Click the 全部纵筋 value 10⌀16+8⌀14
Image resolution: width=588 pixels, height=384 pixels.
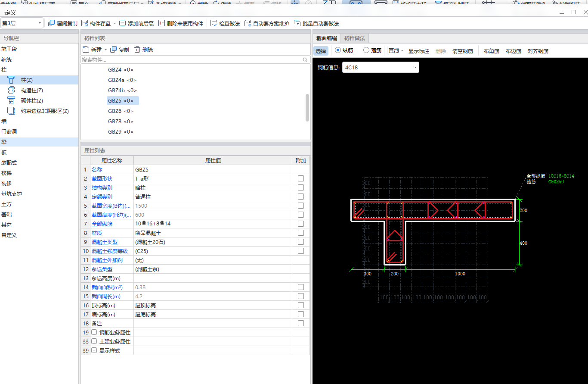click(213, 224)
